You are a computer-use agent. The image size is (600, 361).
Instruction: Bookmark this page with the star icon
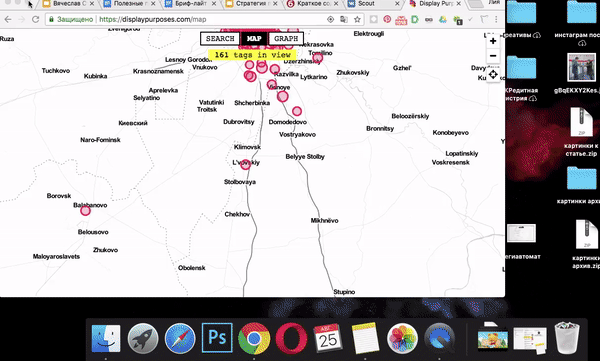pos(357,19)
